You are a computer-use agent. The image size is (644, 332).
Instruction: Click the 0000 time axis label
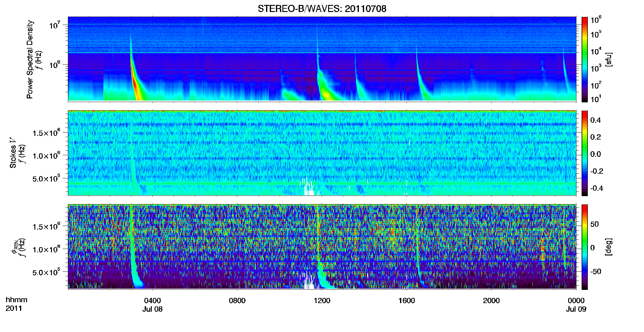(576, 301)
